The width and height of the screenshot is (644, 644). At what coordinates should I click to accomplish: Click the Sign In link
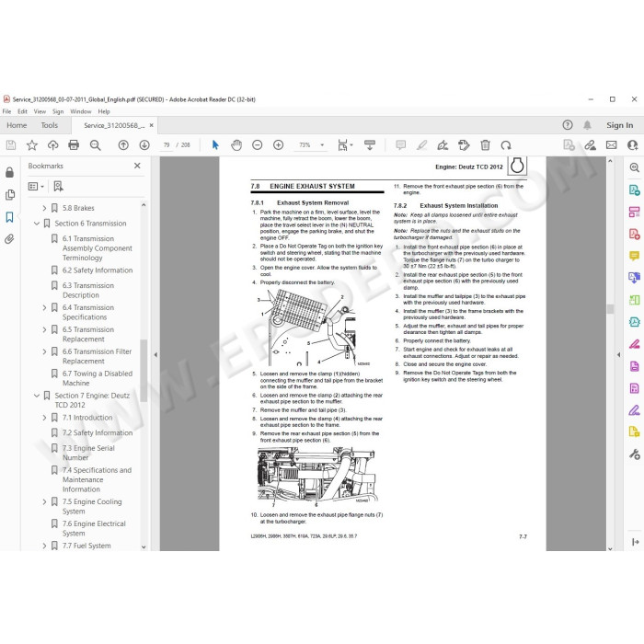click(x=620, y=125)
